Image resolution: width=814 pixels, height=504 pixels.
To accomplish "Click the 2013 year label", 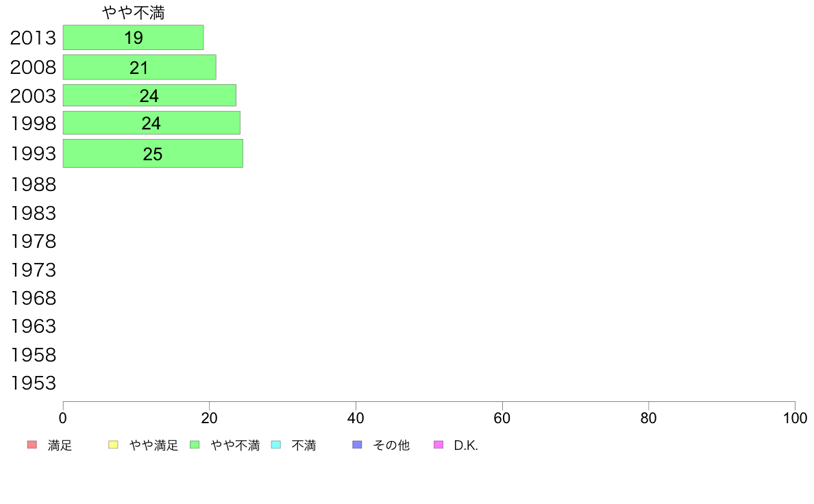I will (33, 38).
